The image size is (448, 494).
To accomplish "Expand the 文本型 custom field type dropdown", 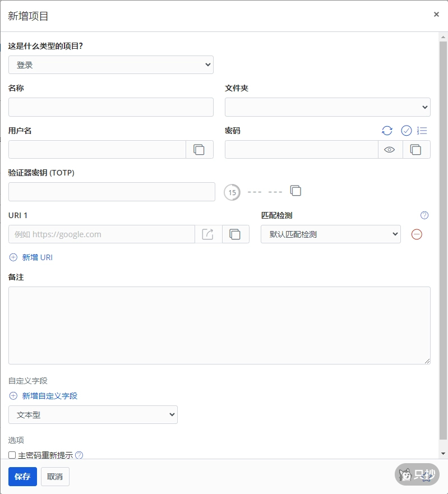I will coord(93,415).
